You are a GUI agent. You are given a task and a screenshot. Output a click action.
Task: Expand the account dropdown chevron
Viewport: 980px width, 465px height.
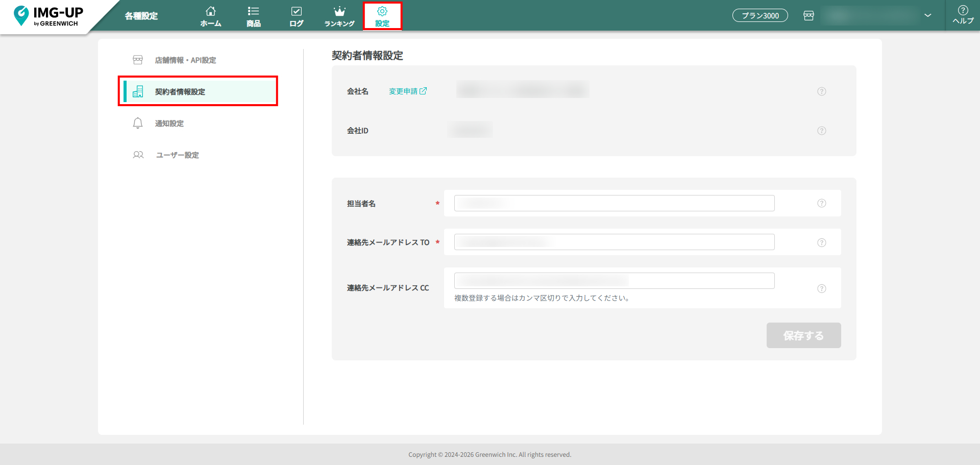click(927, 15)
